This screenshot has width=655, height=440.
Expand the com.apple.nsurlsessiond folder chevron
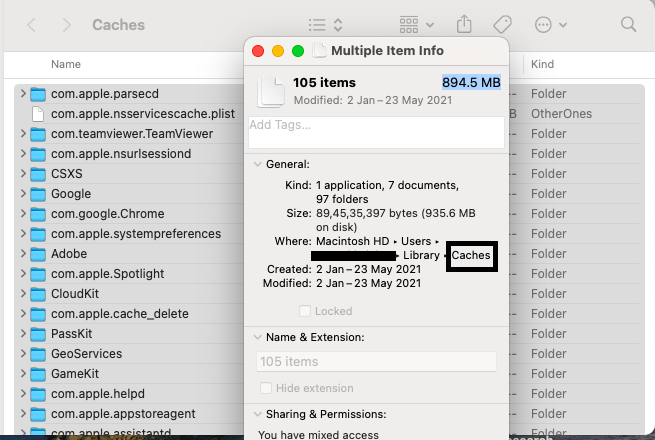(x=23, y=153)
